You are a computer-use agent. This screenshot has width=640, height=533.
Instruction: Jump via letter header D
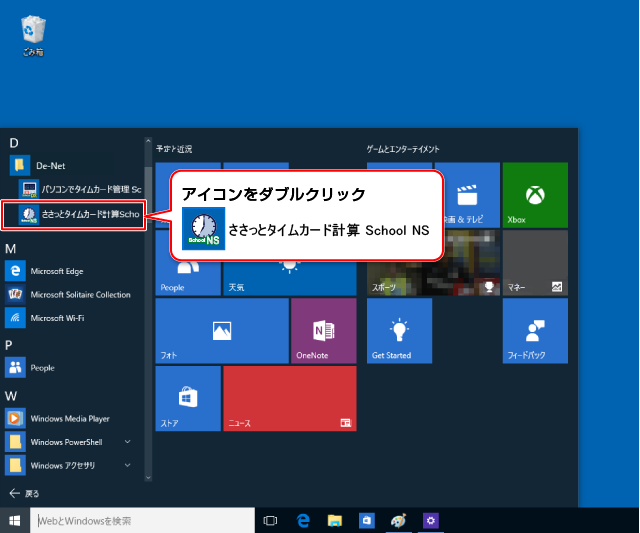pos(14,143)
